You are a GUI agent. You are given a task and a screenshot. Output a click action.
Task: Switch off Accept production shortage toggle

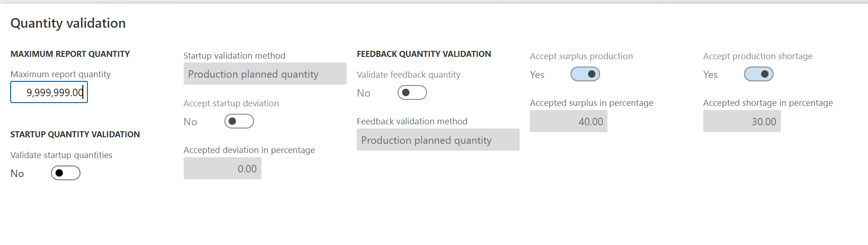(x=758, y=74)
